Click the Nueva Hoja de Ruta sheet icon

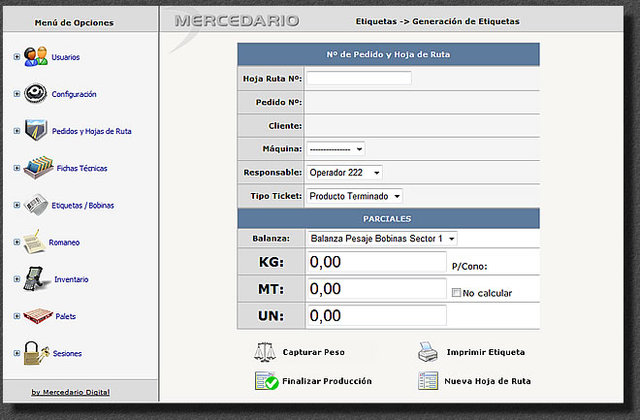(428, 380)
